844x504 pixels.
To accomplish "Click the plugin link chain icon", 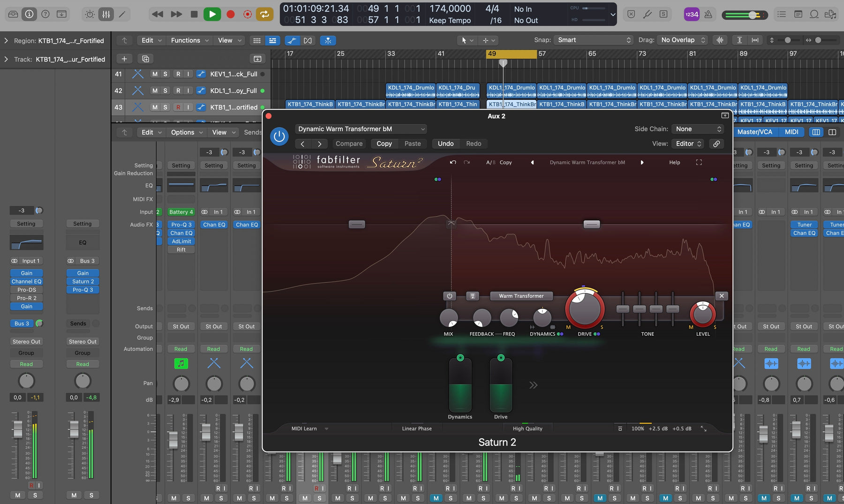I will coord(716,144).
